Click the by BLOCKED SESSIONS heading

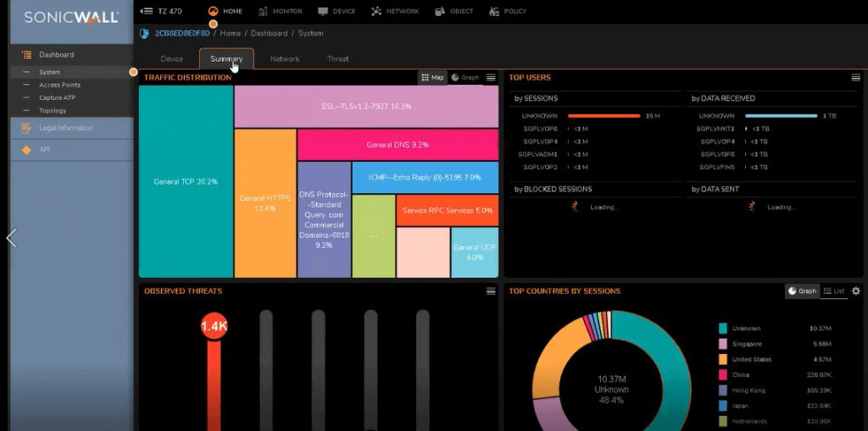click(553, 189)
